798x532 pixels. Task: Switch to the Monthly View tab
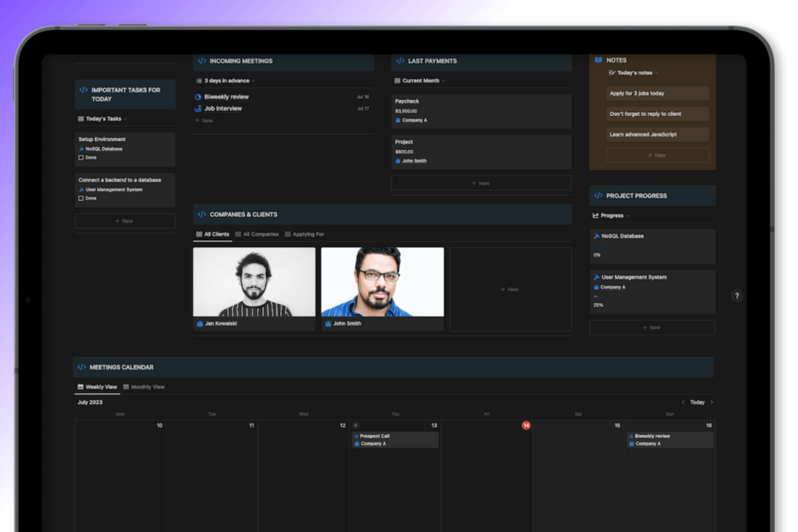144,387
